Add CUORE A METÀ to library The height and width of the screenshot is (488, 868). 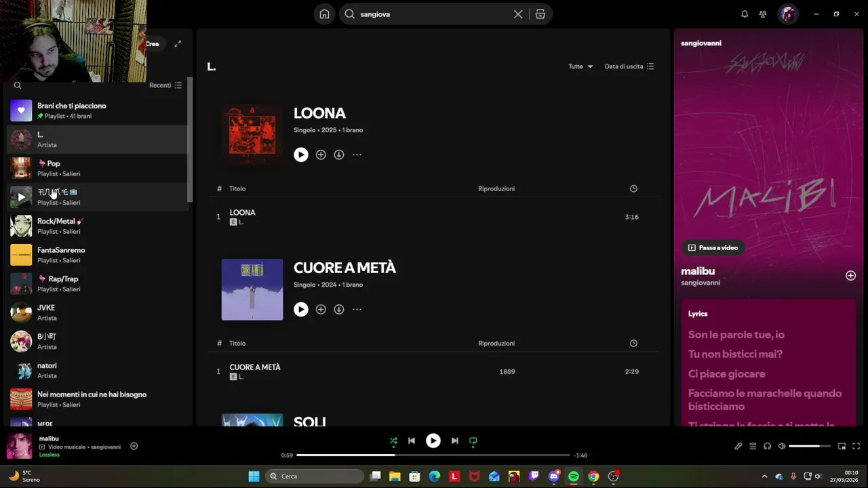[x=321, y=309]
